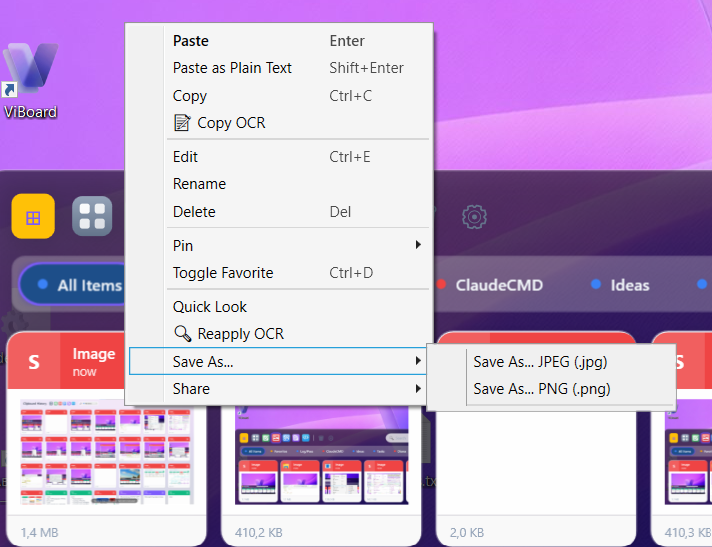Image resolution: width=712 pixels, height=547 pixels.
Task: Open settings with the gear icon
Action: point(474,216)
